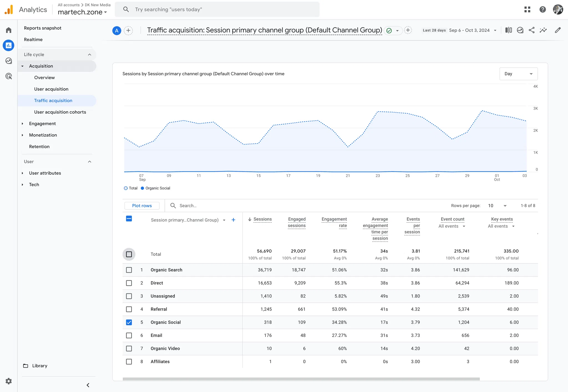
Task: Click the horizontal table scrollbar
Action: point(301,379)
